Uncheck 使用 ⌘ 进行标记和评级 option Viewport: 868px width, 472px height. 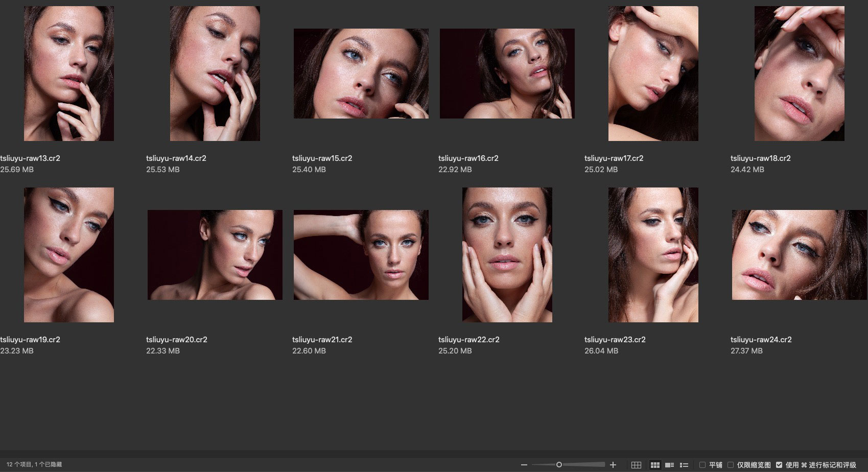pyautogui.click(x=779, y=465)
